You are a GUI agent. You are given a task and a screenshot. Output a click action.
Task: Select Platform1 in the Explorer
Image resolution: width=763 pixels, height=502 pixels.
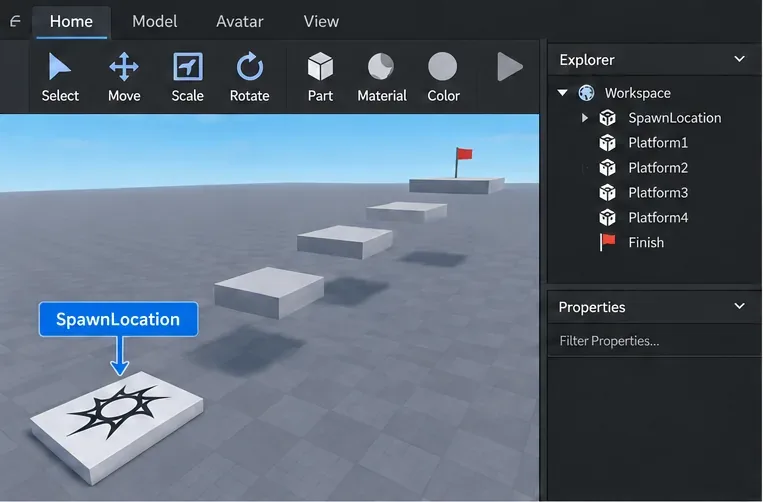coord(658,143)
